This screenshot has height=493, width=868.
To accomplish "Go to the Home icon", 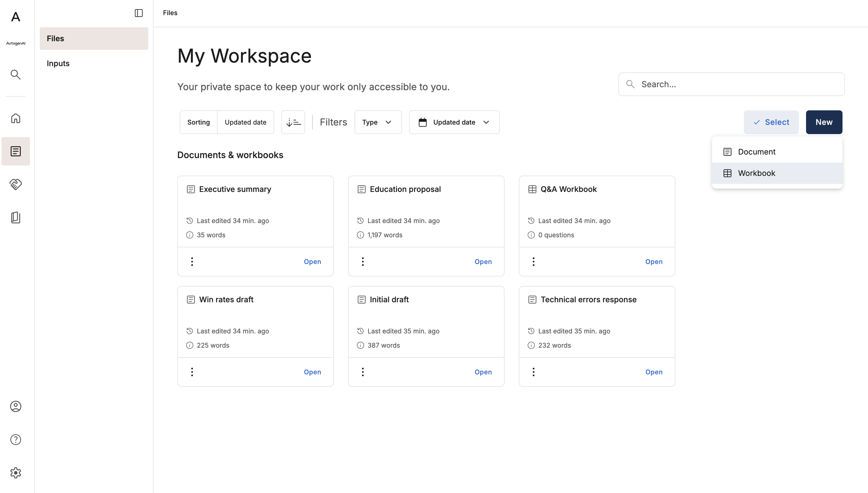I will click(x=16, y=118).
